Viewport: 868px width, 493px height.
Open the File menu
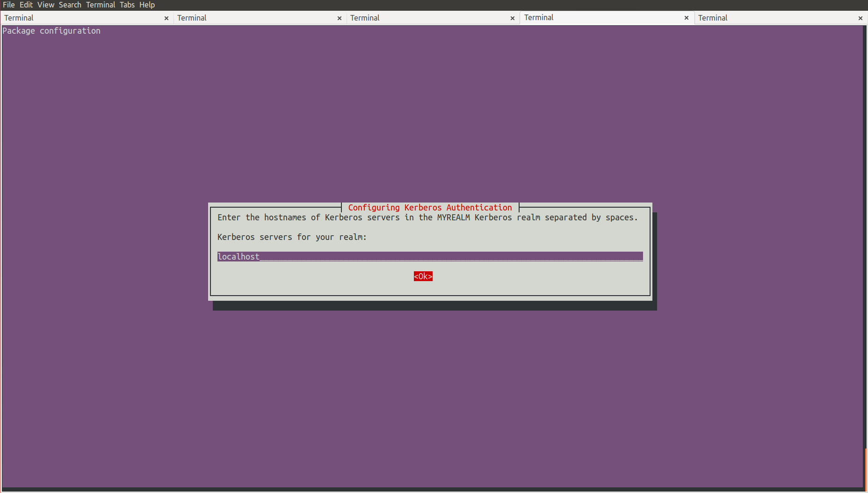pos(8,5)
